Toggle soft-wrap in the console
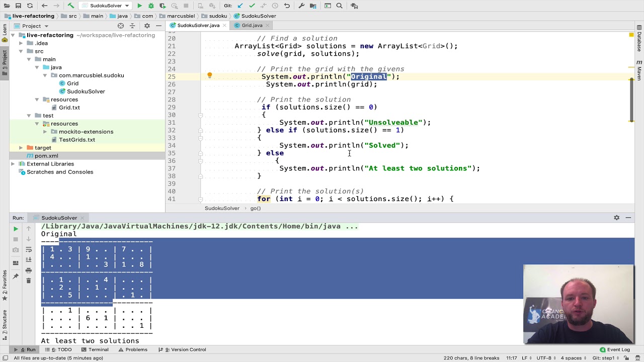This screenshot has width=644, height=362. click(x=29, y=250)
